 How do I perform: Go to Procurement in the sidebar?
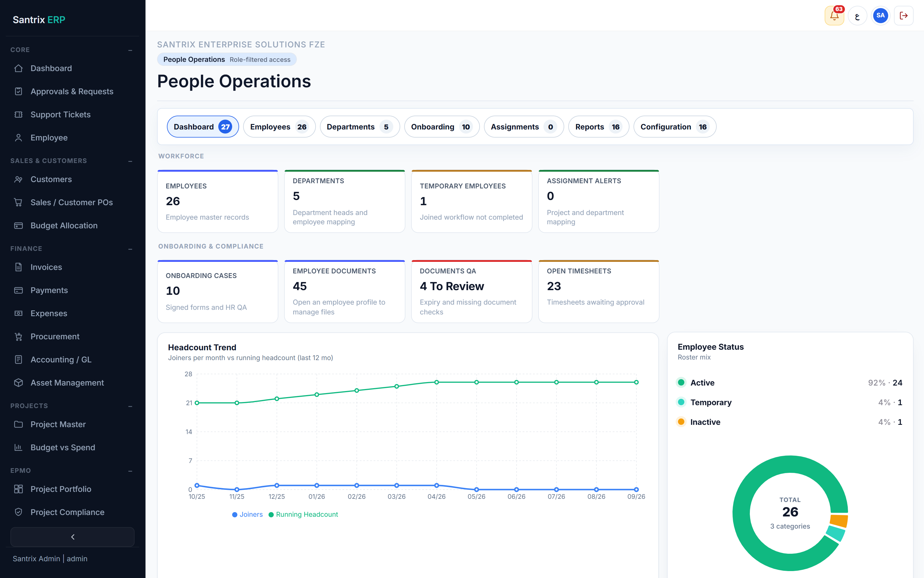72,336
